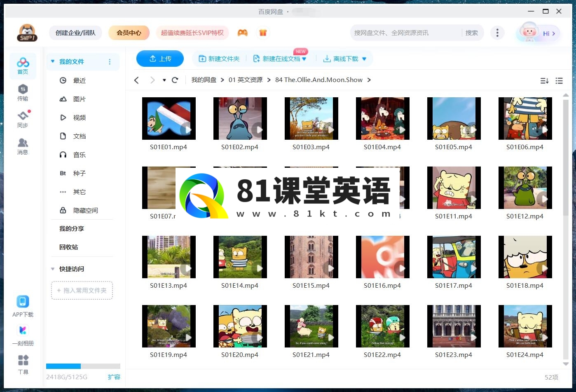The image size is (576, 392).
Task: Select S01E20.mp4 thumbnail
Action: click(240, 326)
